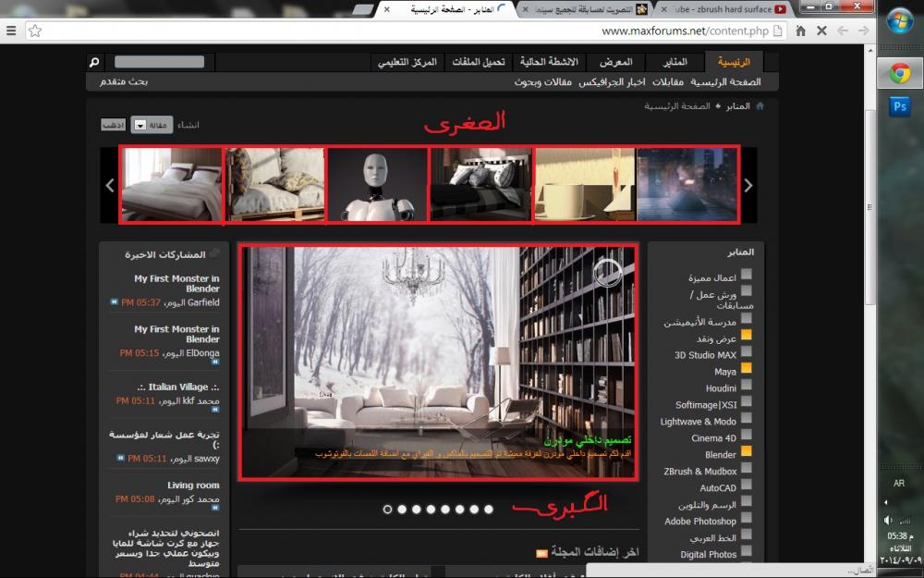Open the Chrome hamburger menu
The width and height of the screenshot is (924, 578).
tap(11, 31)
